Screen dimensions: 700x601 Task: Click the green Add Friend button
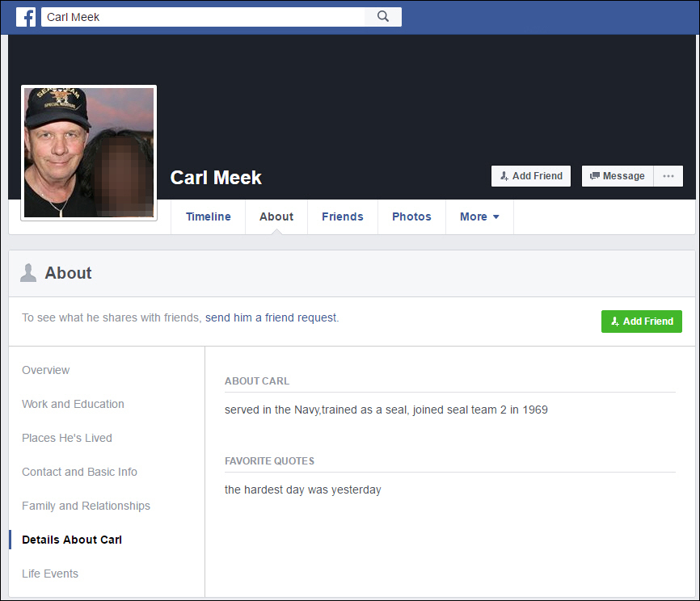641,322
